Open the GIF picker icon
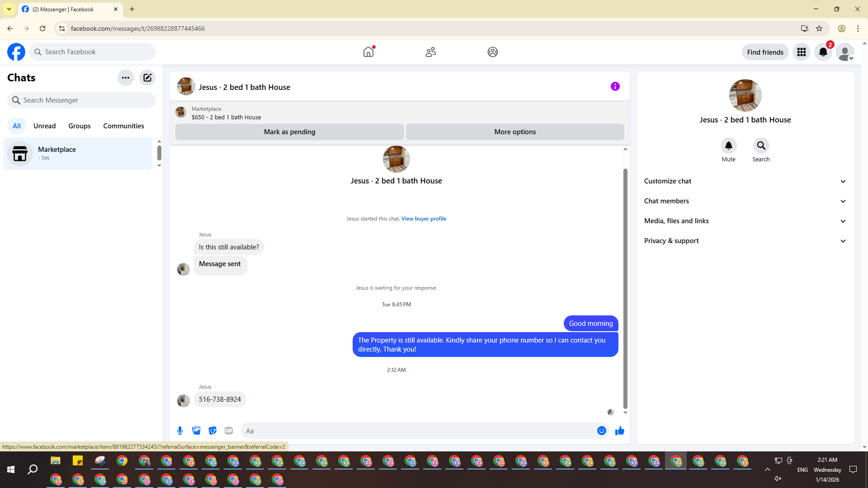Screen dimensions: 868x488 [x=229, y=431]
